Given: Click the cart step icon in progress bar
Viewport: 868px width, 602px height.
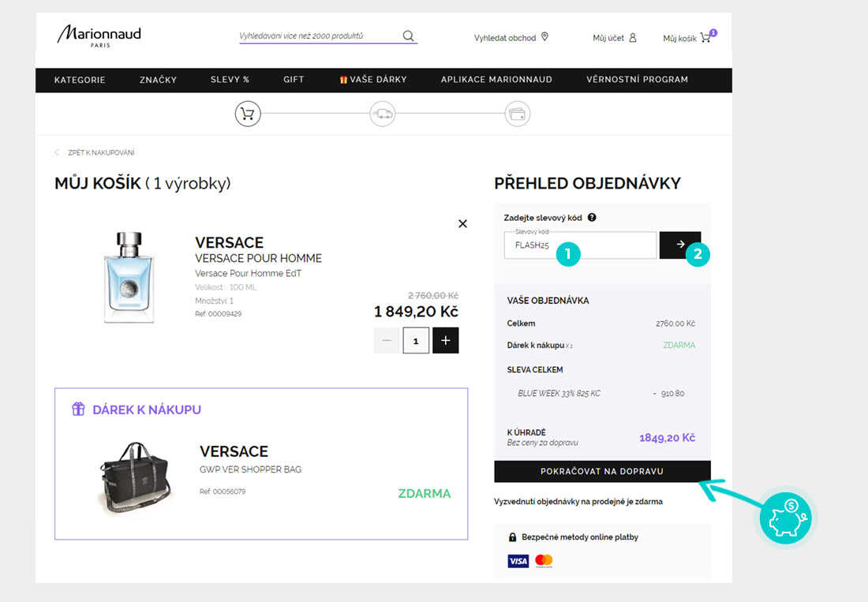Looking at the screenshot, I should 248,114.
